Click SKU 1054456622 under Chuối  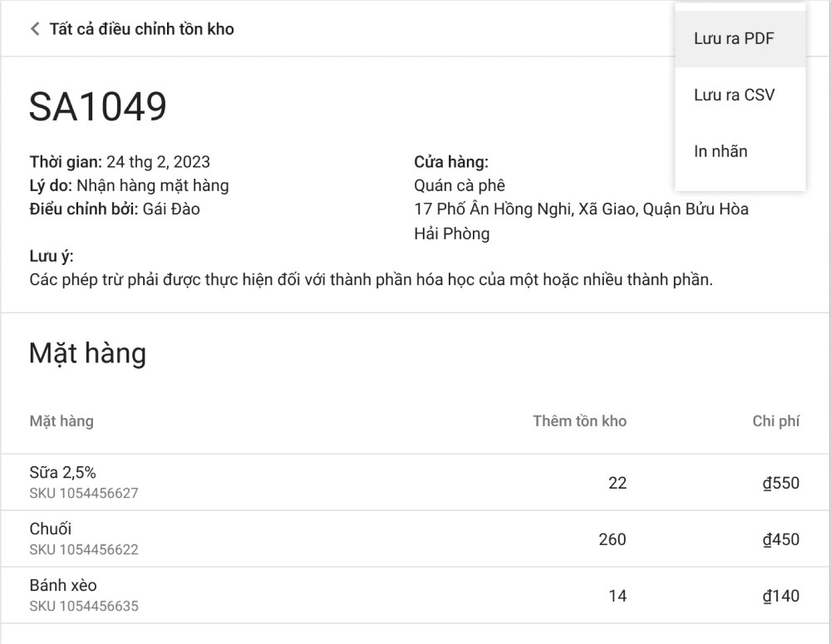pyautogui.click(x=84, y=549)
